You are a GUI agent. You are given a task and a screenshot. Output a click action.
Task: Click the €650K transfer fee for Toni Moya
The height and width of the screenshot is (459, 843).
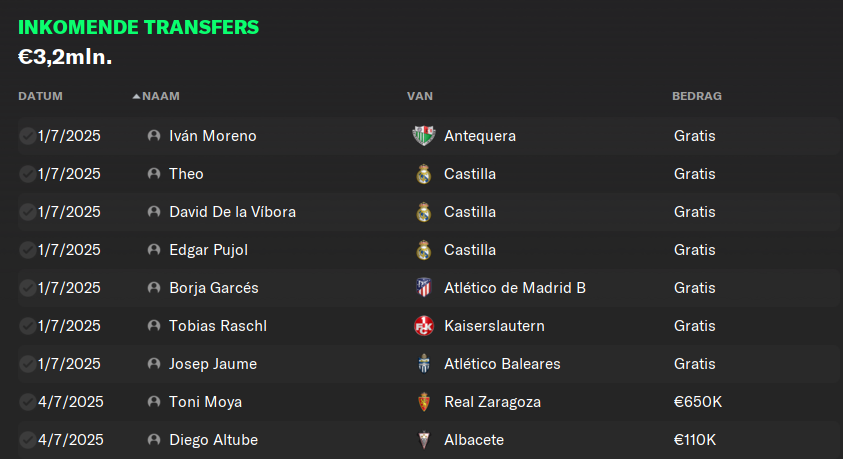[698, 401]
